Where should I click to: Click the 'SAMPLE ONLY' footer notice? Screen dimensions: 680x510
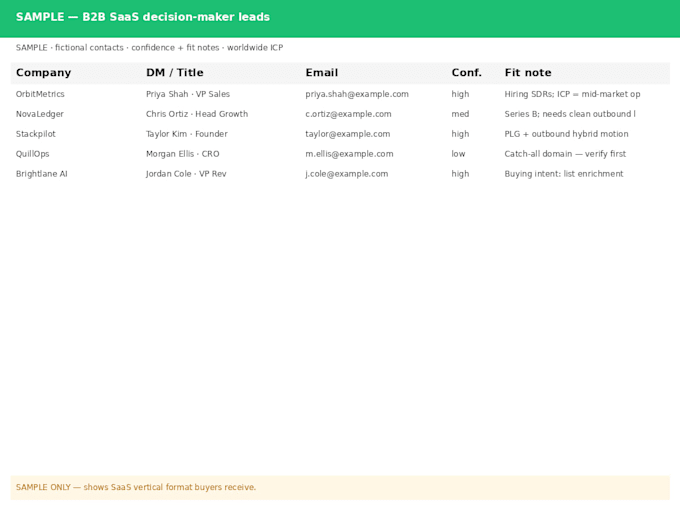pyautogui.click(x=340, y=487)
